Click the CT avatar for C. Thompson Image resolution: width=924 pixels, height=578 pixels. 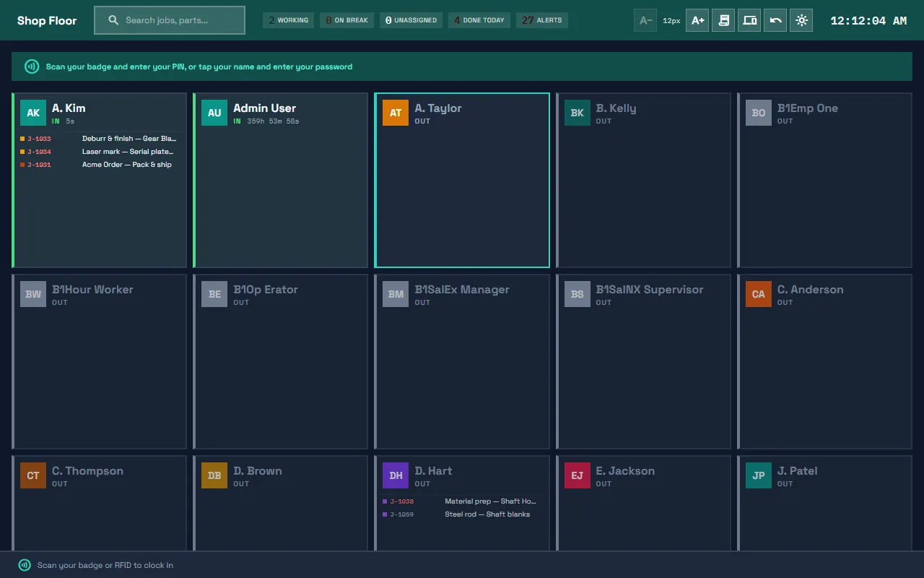(33, 475)
